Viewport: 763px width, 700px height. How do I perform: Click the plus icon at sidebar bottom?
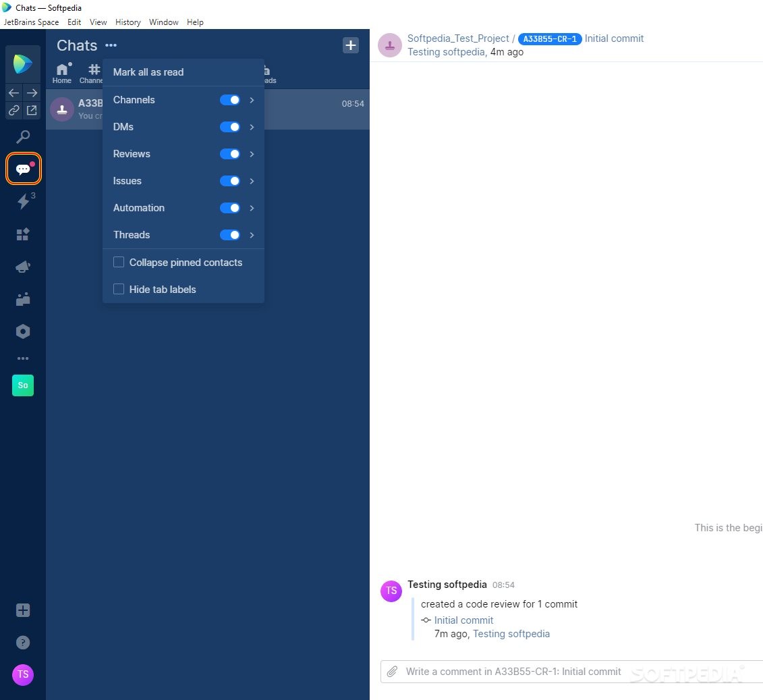tap(23, 610)
